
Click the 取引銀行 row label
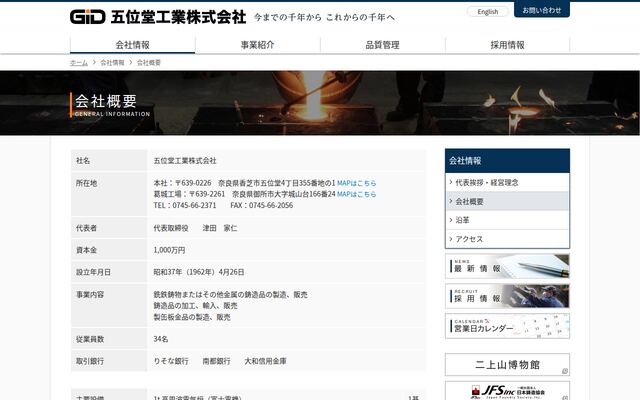pyautogui.click(x=90, y=361)
